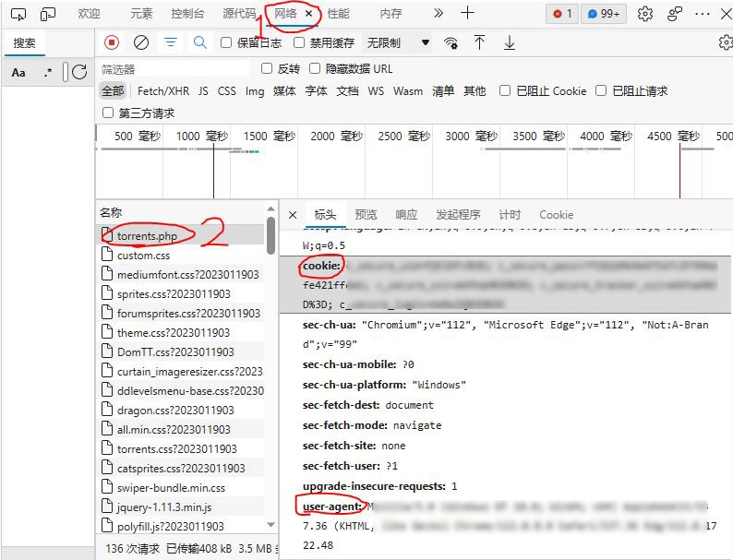Filter requests by Fetch/XHR
The width and height of the screenshot is (733, 560).
coord(162,90)
